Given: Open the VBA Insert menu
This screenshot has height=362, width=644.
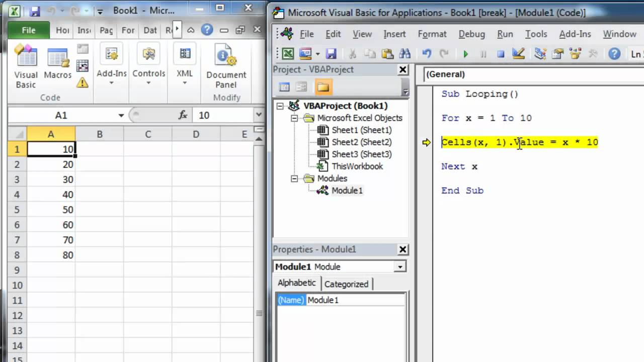Looking at the screenshot, I should (x=394, y=34).
